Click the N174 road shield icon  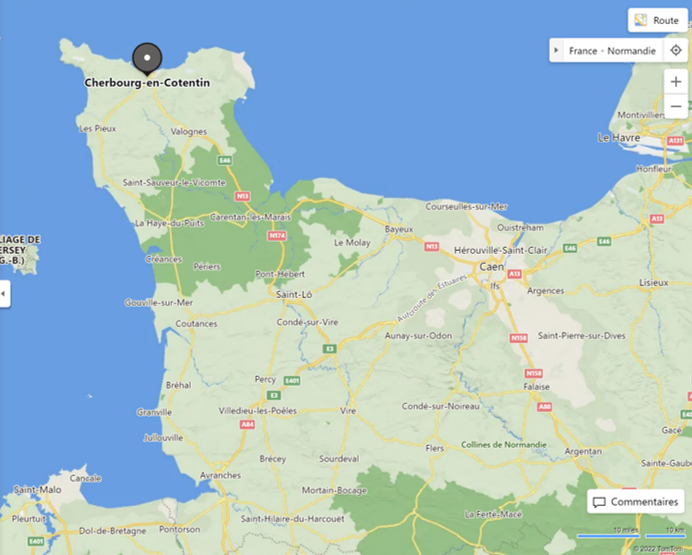tap(277, 236)
